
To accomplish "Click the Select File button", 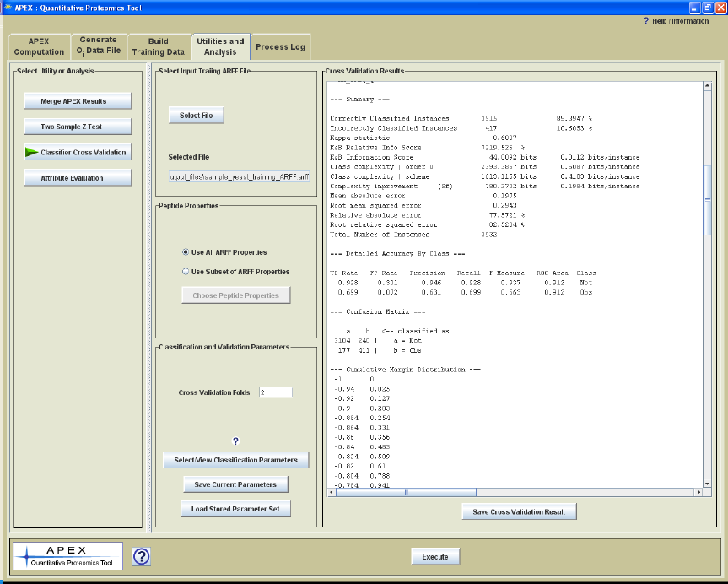I will tap(196, 116).
